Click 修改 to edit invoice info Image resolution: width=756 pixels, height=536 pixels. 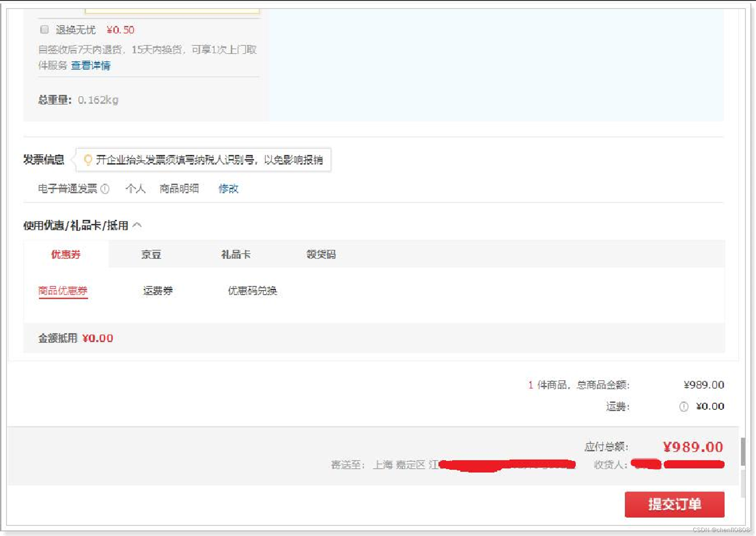[x=228, y=189]
